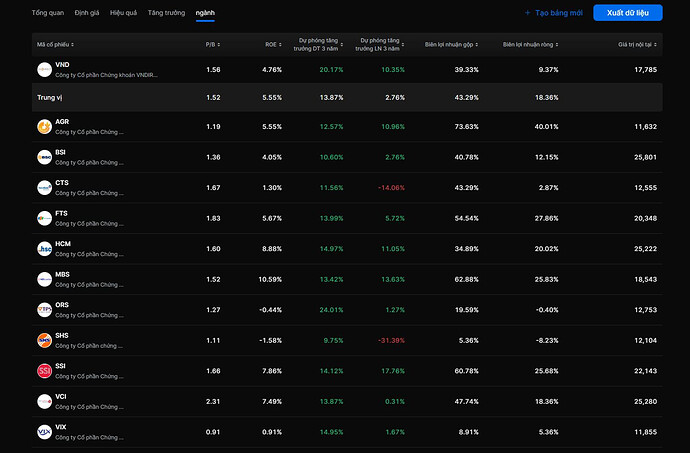The height and width of the screenshot is (453, 690).
Task: Sort by Biên lợi nhuận gộp column
Action: [x=451, y=44]
